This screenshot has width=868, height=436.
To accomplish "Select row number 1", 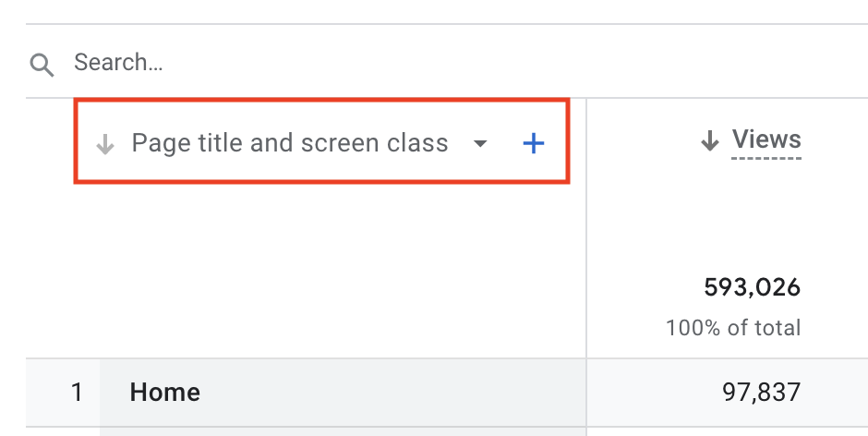I will 77,393.
